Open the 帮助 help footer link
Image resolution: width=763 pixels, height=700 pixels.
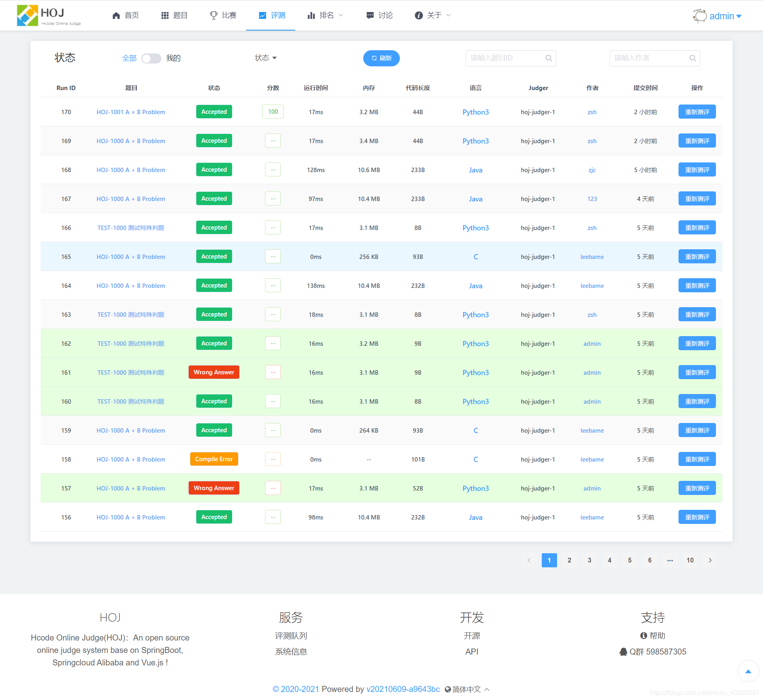(653, 636)
